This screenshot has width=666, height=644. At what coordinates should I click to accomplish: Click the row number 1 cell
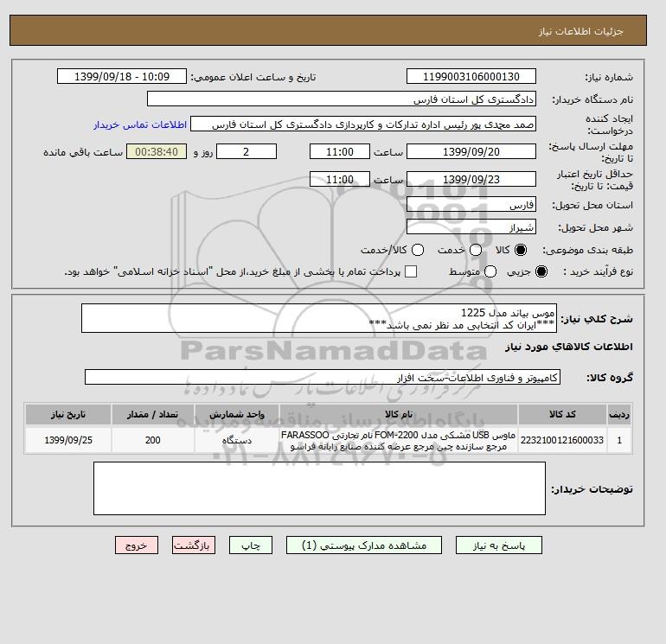619,440
